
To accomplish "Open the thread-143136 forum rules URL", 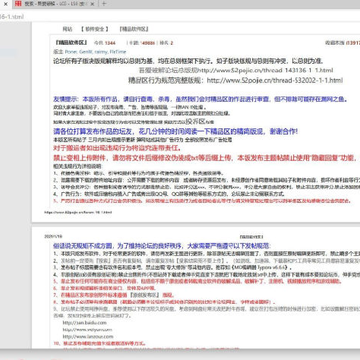I will [x=265, y=70].
